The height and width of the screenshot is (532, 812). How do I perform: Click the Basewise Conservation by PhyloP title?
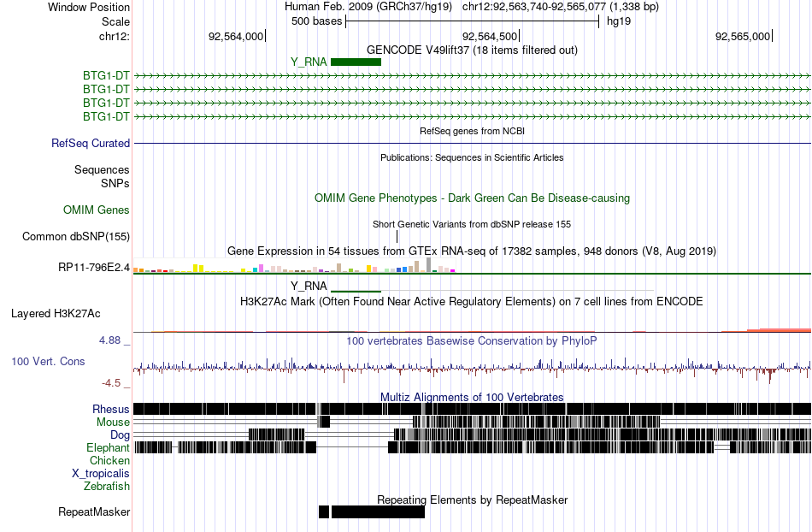tap(472, 341)
